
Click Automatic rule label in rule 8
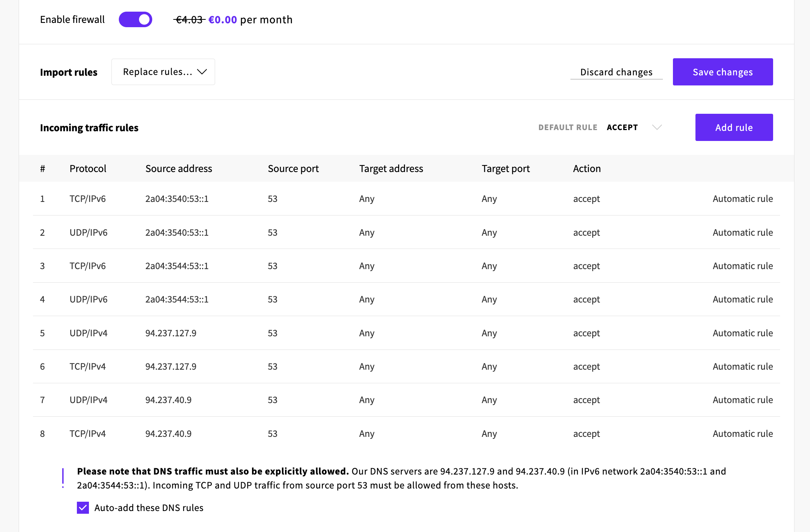742,434
